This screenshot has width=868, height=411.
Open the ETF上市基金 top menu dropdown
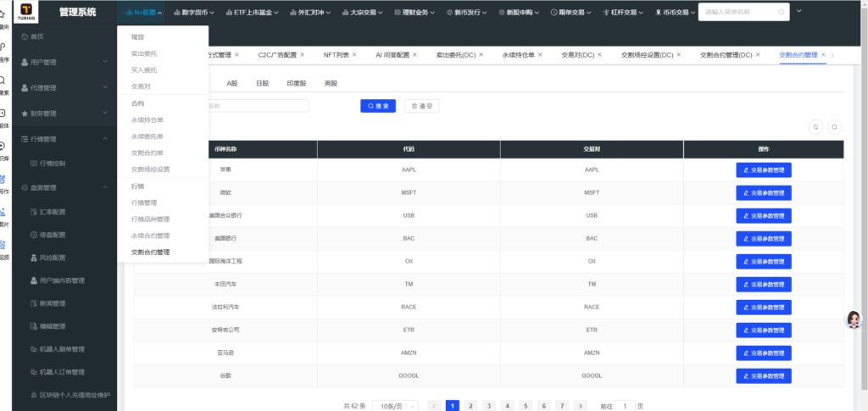pyautogui.click(x=252, y=12)
